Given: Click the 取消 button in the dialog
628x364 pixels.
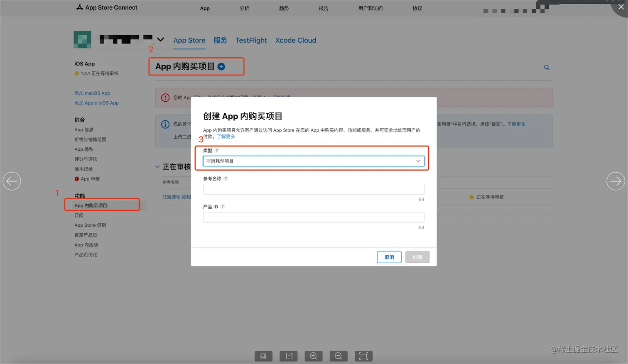Looking at the screenshot, I should point(389,257).
